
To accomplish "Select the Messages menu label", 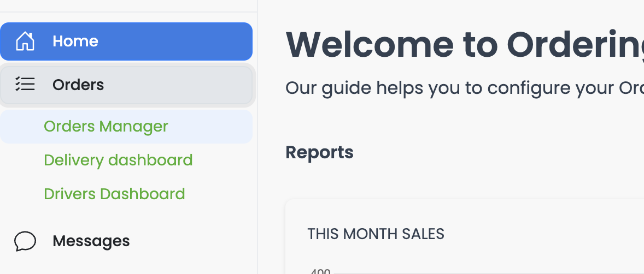I will (x=91, y=241).
